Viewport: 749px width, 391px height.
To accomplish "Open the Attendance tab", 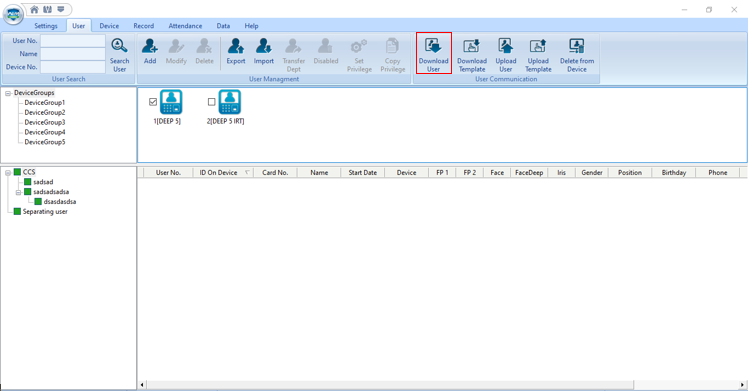I will [x=185, y=26].
